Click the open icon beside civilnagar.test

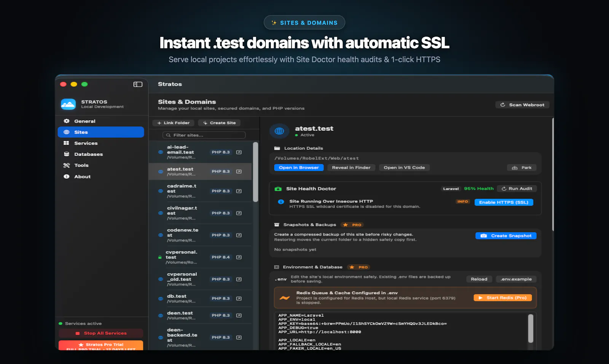(x=239, y=213)
